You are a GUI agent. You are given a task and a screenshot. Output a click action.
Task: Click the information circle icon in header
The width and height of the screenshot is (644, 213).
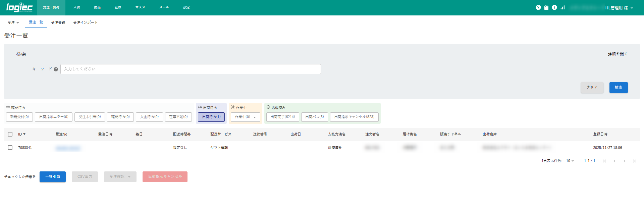click(x=554, y=7)
